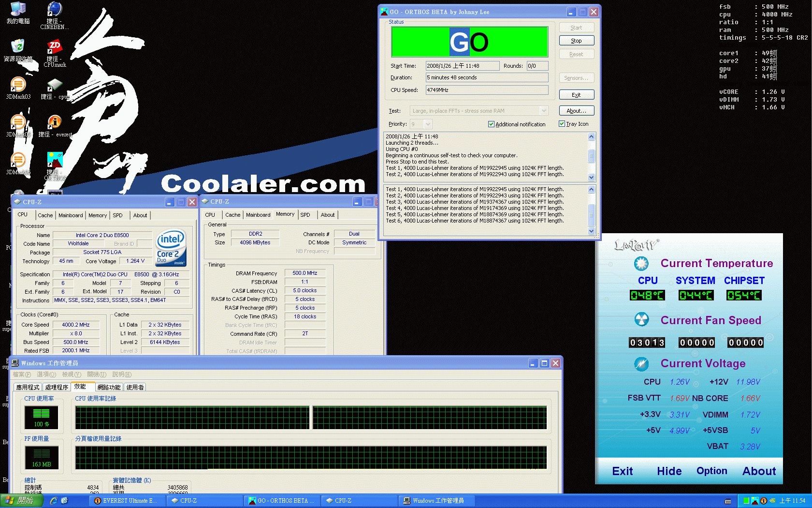The width and height of the screenshot is (812, 508).
Task: Click the Lanparty logo in monitor panel
Action: coord(637,245)
